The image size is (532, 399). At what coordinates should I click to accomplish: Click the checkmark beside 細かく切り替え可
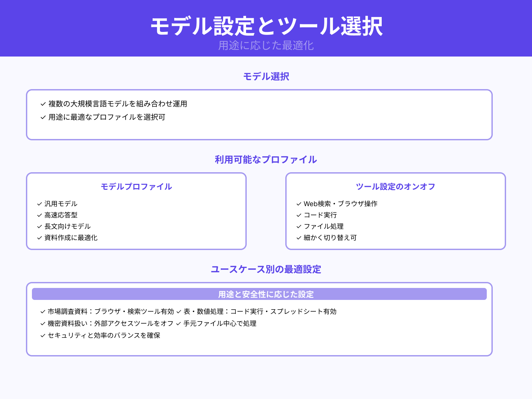point(298,238)
